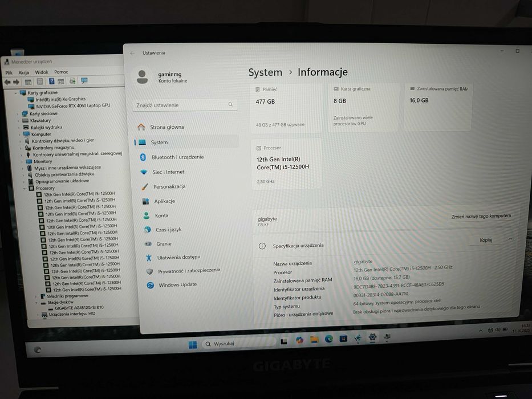Viewport: 532px width, 399px height.
Task: Collapse the Specyfikacja urządzenia section chevron
Action: [x=510, y=239]
